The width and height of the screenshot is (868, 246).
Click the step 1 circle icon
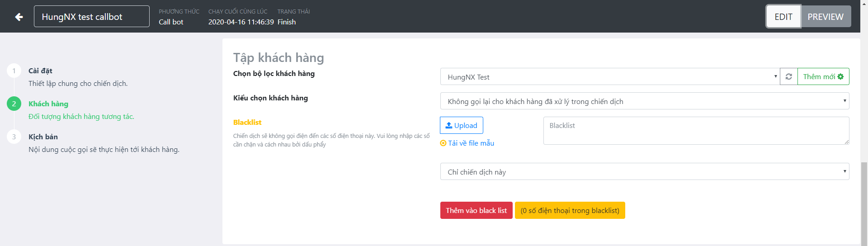pos(14,71)
